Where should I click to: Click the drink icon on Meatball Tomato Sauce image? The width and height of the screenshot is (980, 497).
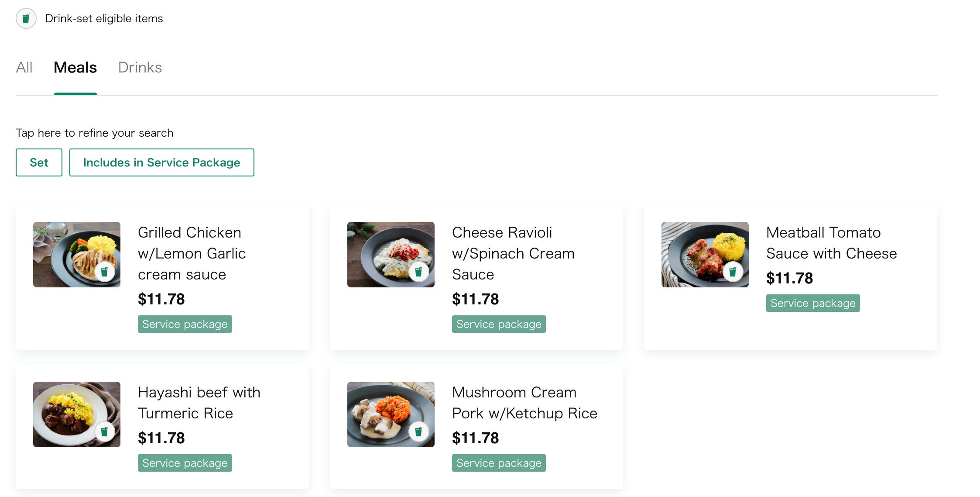733,271
